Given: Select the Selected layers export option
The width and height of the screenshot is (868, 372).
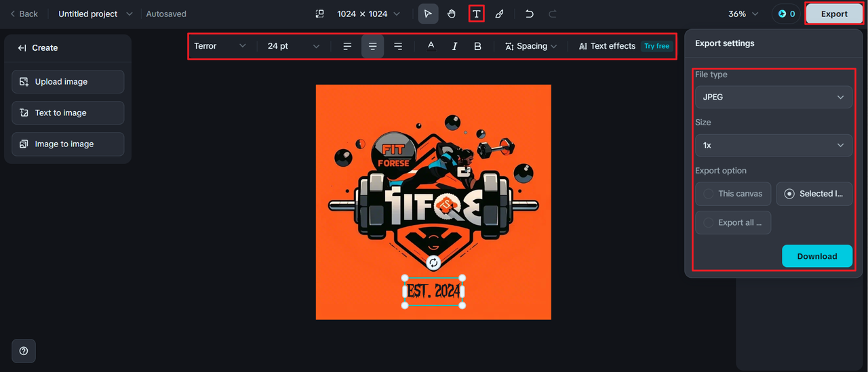Looking at the screenshot, I should pyautogui.click(x=814, y=194).
